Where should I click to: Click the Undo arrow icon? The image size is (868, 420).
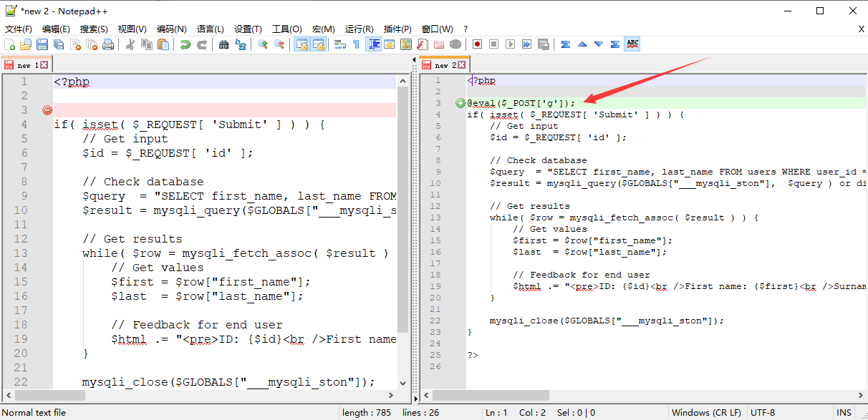[185, 44]
